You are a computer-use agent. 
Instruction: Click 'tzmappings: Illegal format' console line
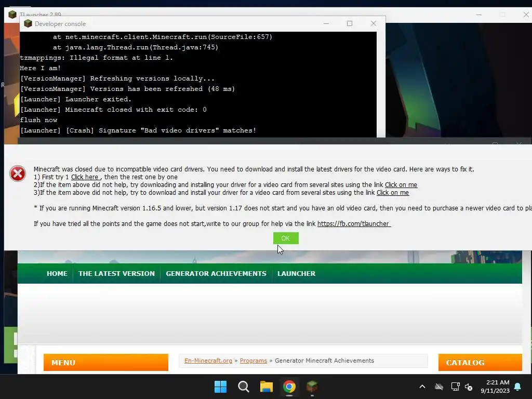[96, 58]
